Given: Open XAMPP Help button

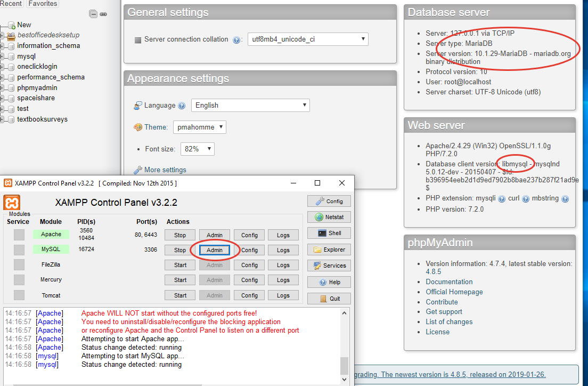Looking at the screenshot, I should 329,282.
